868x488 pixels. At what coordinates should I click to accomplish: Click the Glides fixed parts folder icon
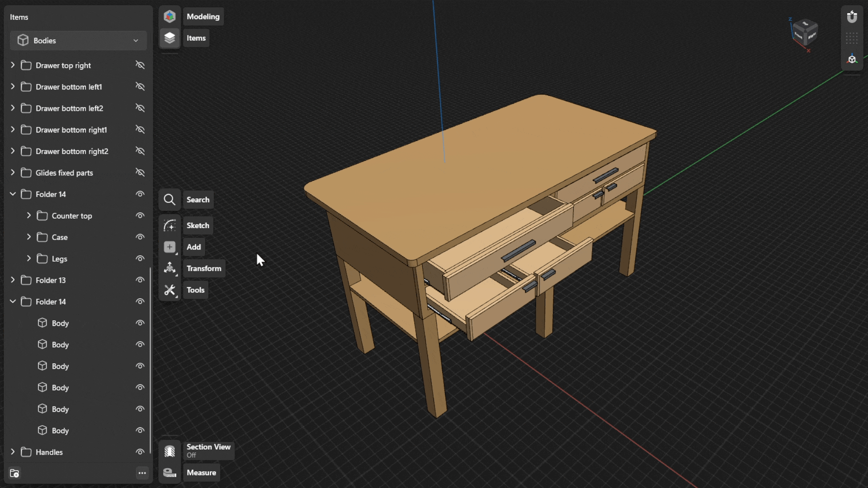26,173
